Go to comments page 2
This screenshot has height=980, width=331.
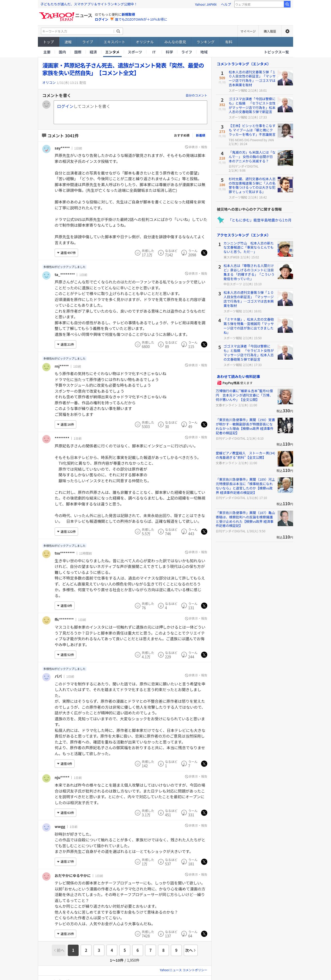86,950
